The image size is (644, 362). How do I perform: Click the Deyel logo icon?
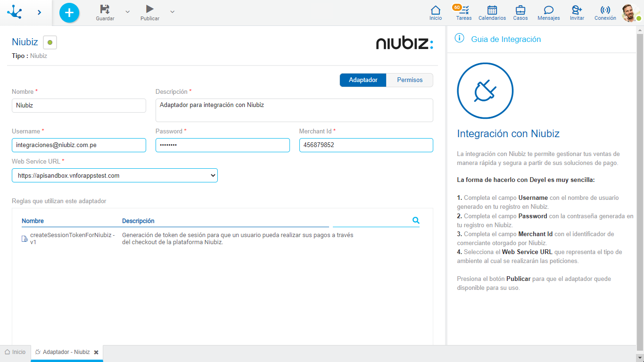(14, 12)
